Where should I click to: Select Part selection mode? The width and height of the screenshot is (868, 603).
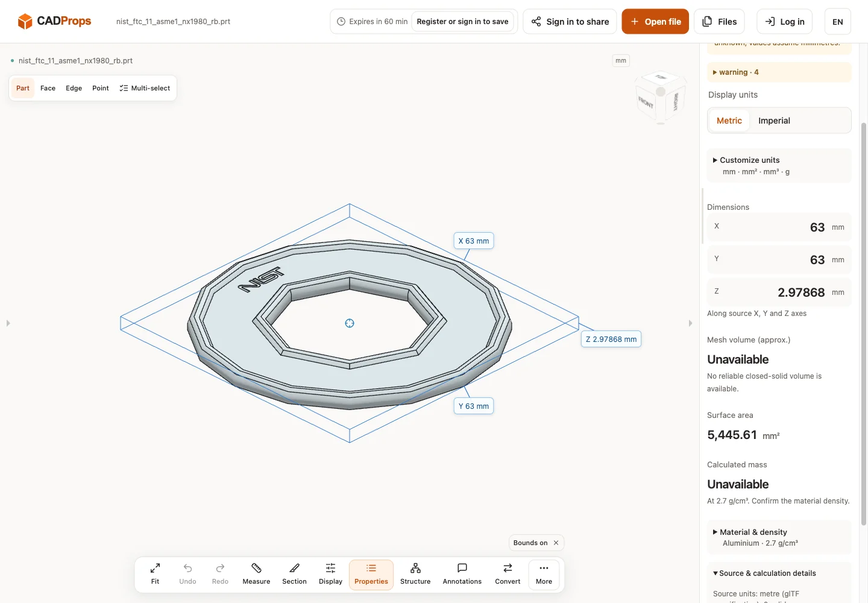point(23,88)
